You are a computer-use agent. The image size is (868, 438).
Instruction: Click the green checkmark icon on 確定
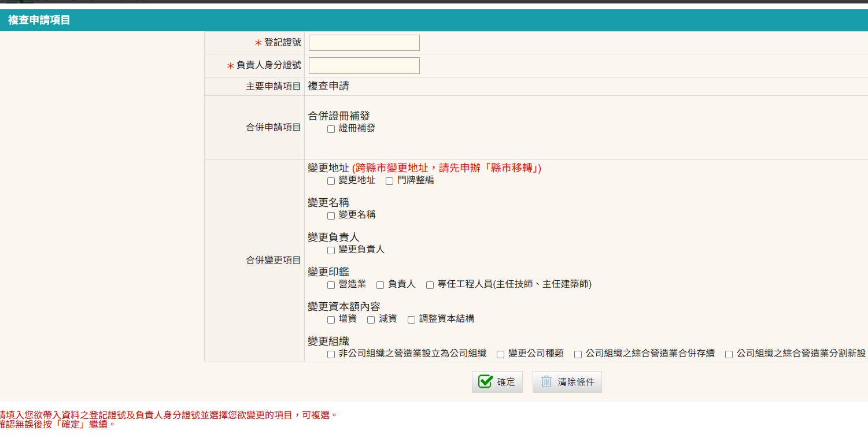click(x=486, y=382)
